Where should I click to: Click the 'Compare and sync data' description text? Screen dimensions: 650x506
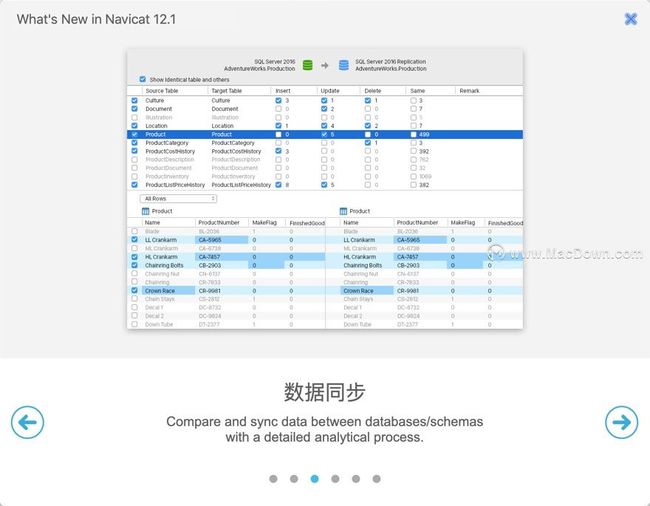[325, 429]
